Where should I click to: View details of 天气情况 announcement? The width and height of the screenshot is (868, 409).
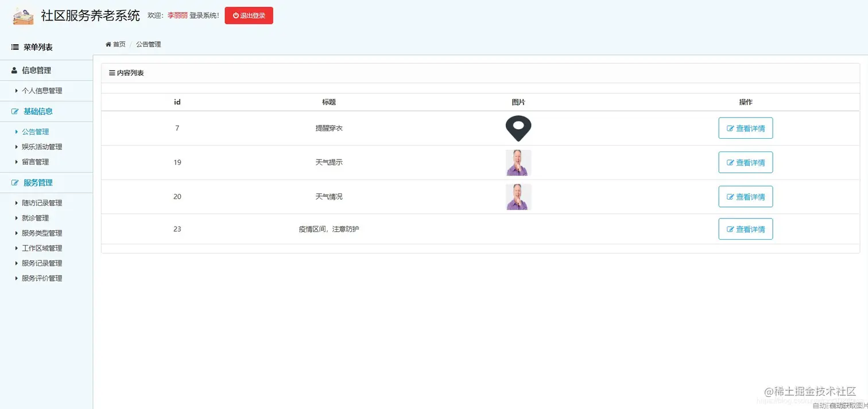[746, 197]
